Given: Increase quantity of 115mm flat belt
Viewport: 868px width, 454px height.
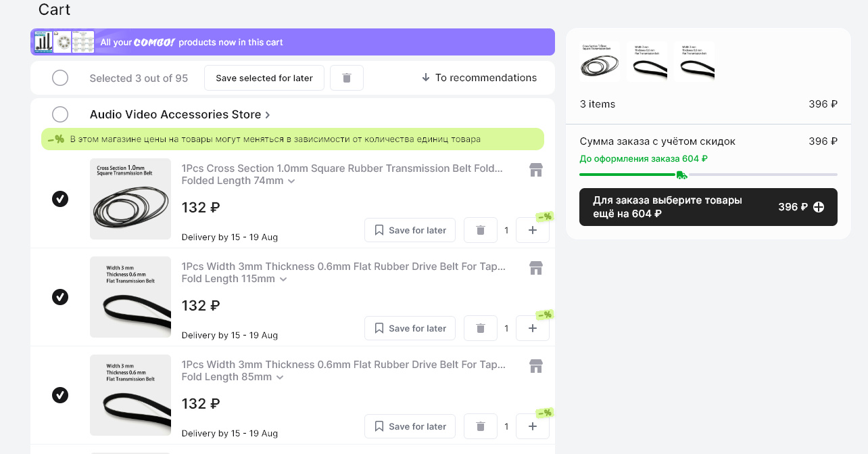Looking at the screenshot, I should click(x=532, y=328).
